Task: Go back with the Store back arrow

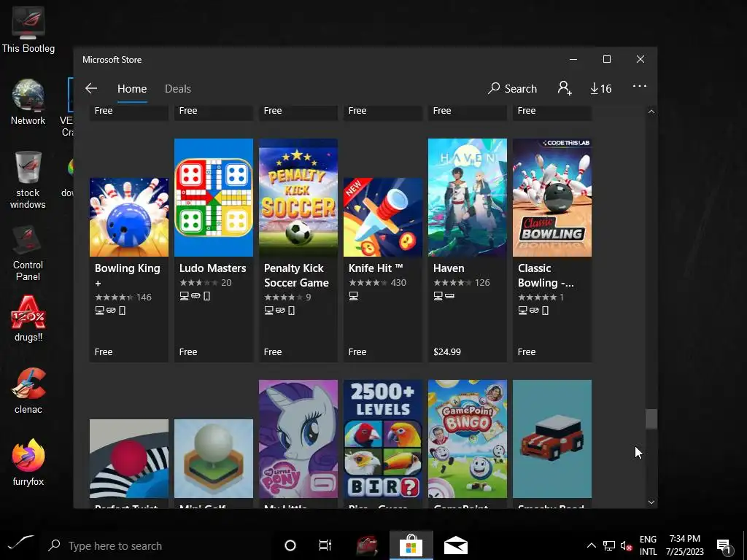Action: coord(91,88)
